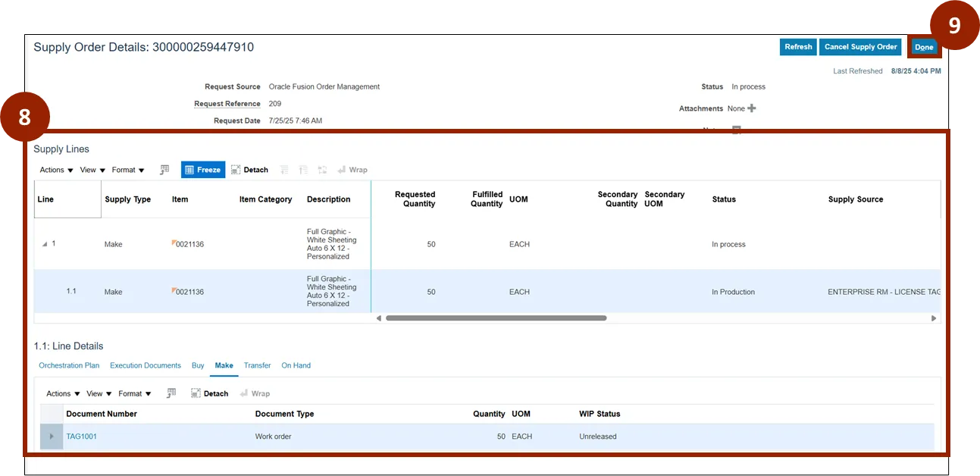Viewport: 980px width, 476px height.
Task: Click the Supply Lines horizontal scrollbar thumb
Action: (x=496, y=318)
